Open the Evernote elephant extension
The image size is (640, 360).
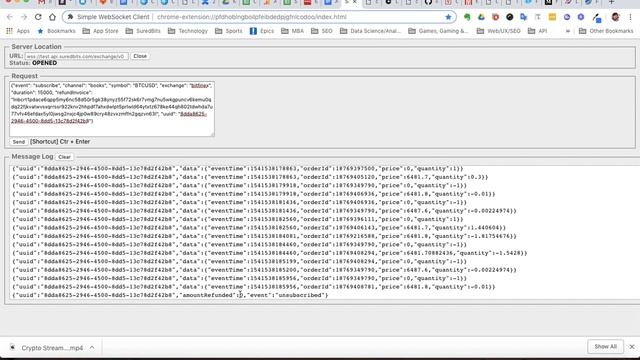[467, 17]
